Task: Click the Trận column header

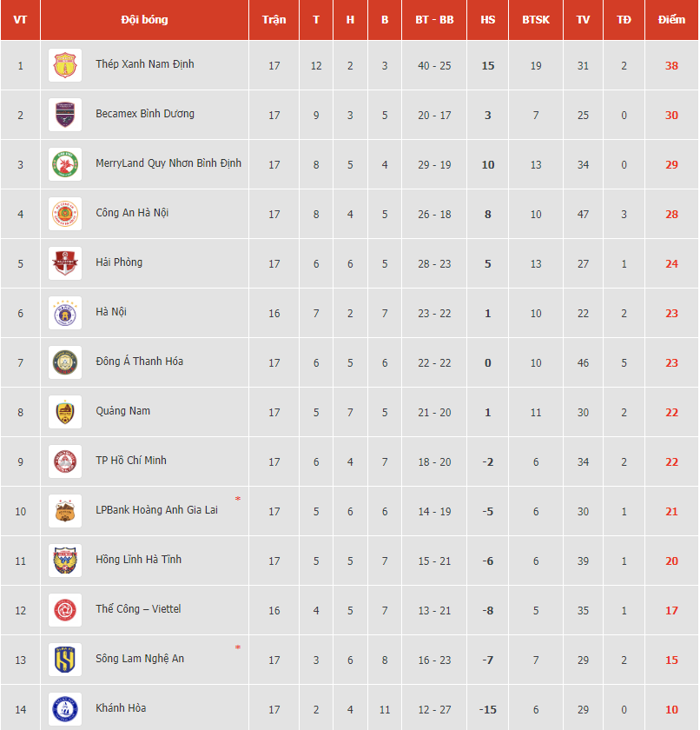Action: point(274,19)
